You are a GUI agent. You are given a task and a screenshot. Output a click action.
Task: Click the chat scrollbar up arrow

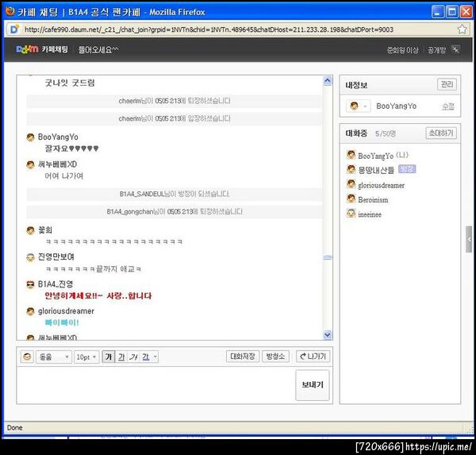pyautogui.click(x=327, y=80)
